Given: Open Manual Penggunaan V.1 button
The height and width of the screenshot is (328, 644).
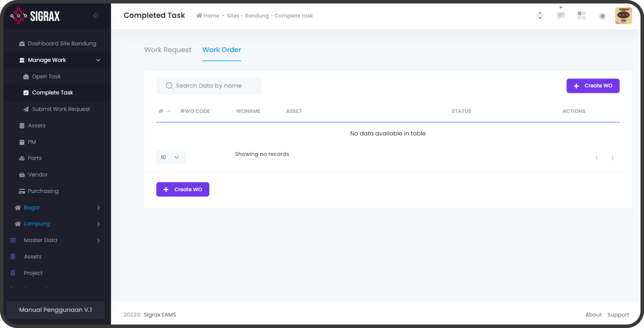Looking at the screenshot, I should tap(55, 310).
